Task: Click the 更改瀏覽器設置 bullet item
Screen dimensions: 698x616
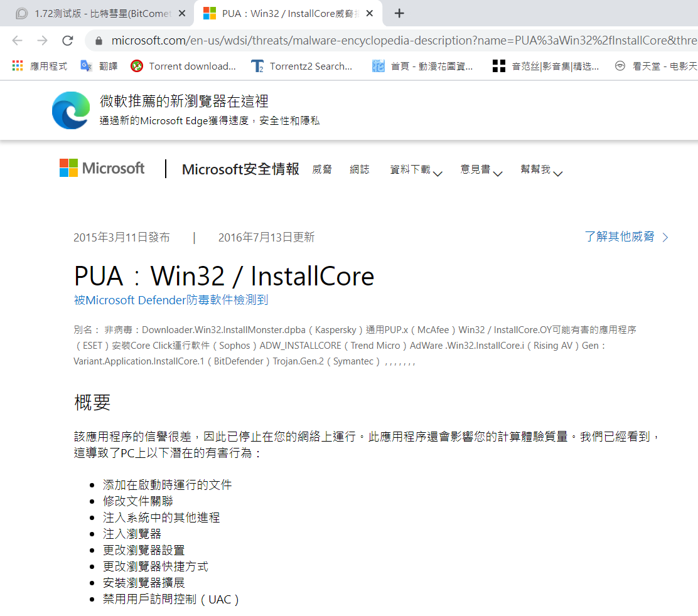Action: (144, 550)
